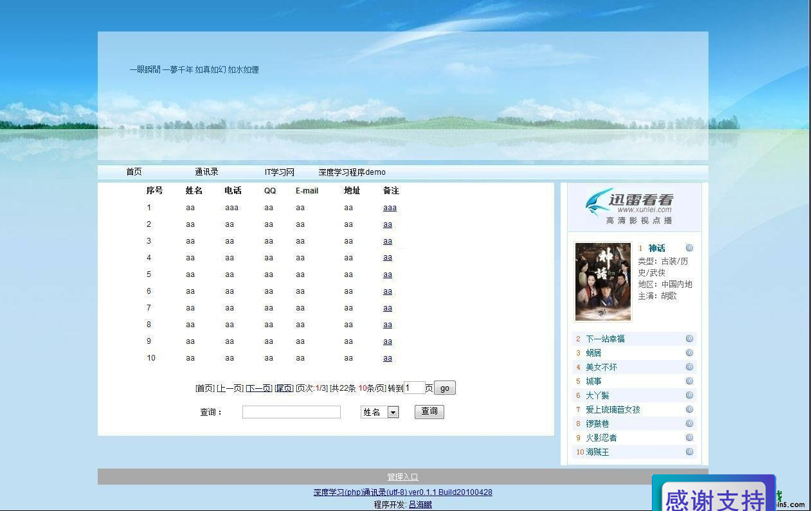Click the play icon beside 美女不坏
812x511 pixels.
(689, 367)
